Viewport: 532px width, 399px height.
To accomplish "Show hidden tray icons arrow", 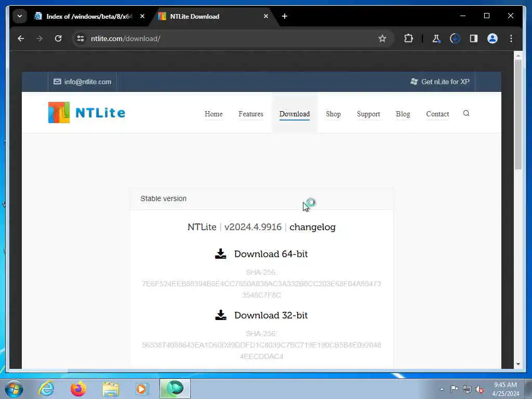I will pos(442,389).
